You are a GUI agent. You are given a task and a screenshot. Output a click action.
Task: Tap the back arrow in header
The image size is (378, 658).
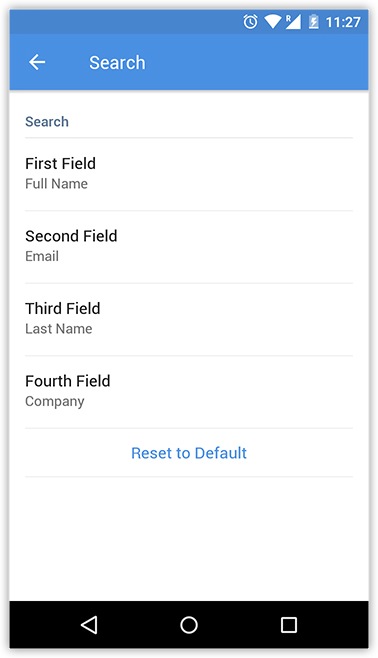[x=37, y=63]
